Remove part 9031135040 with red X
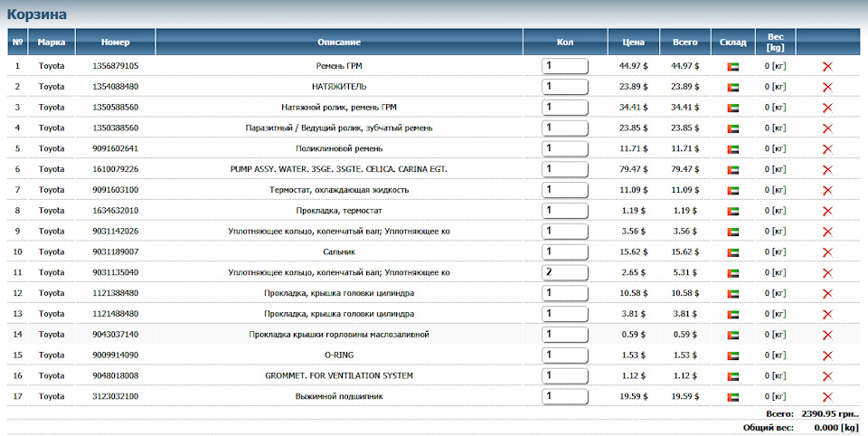This screenshot has height=436, width=868. 827,273
